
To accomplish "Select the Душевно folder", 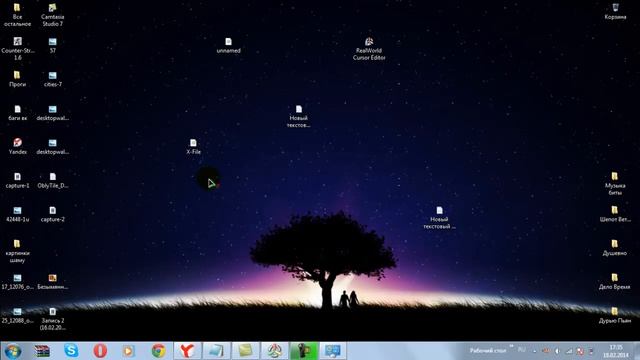I will (x=615, y=248).
